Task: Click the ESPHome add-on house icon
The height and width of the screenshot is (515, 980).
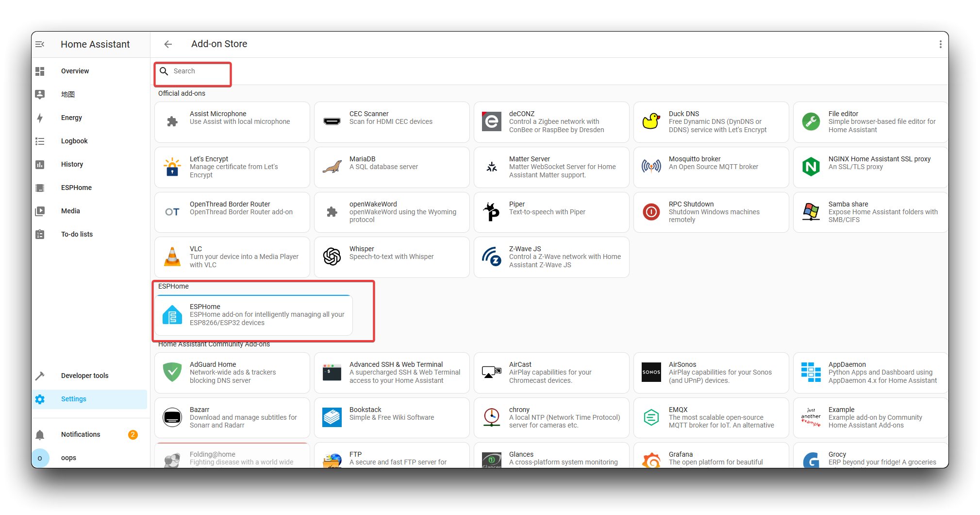Action: 172,315
